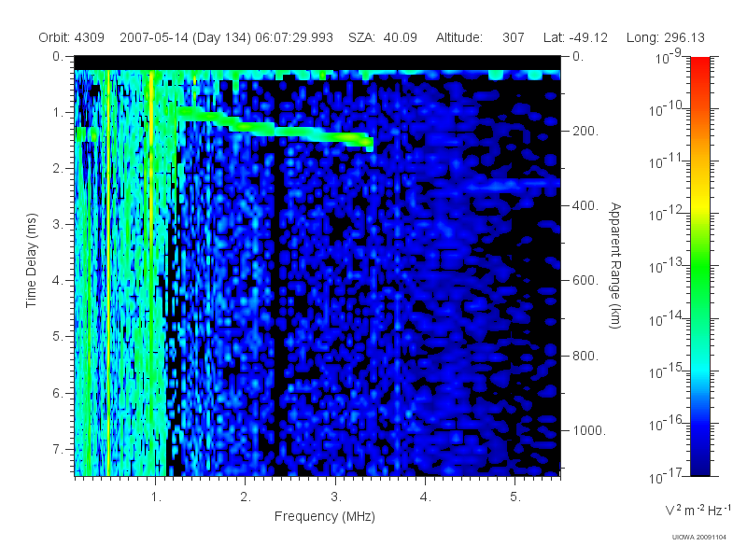Click the '1000.' apparent range tick label
Screen dimensions: 747x560
click(x=589, y=430)
